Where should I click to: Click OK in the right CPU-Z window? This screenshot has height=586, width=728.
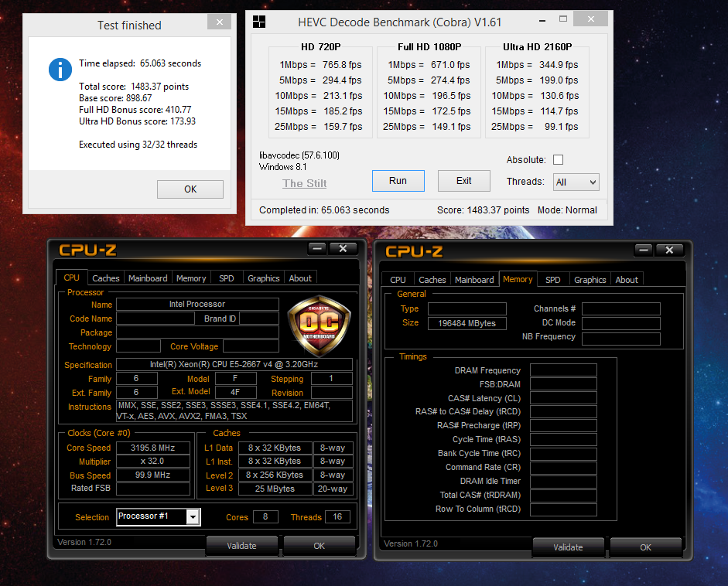[x=645, y=547]
